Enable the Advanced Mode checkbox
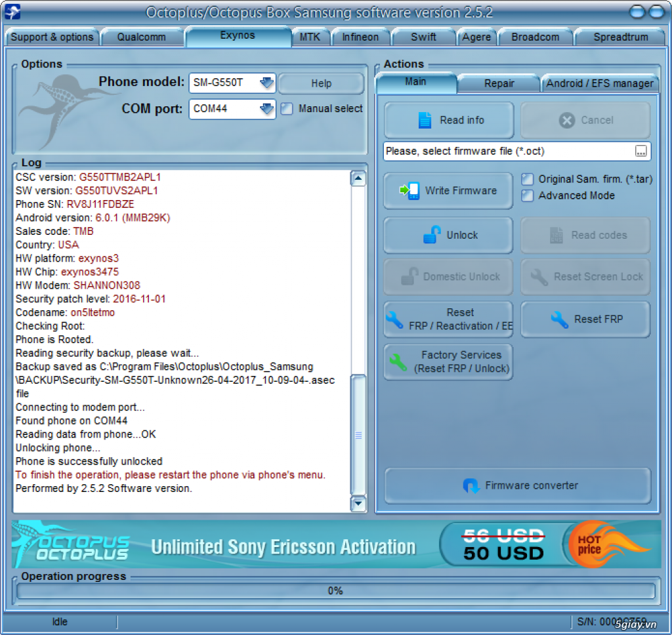 [528, 195]
